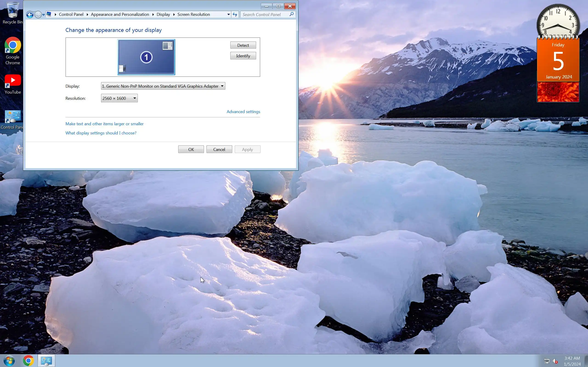
Task: Click the volume icon in system tray
Action: 555,361
